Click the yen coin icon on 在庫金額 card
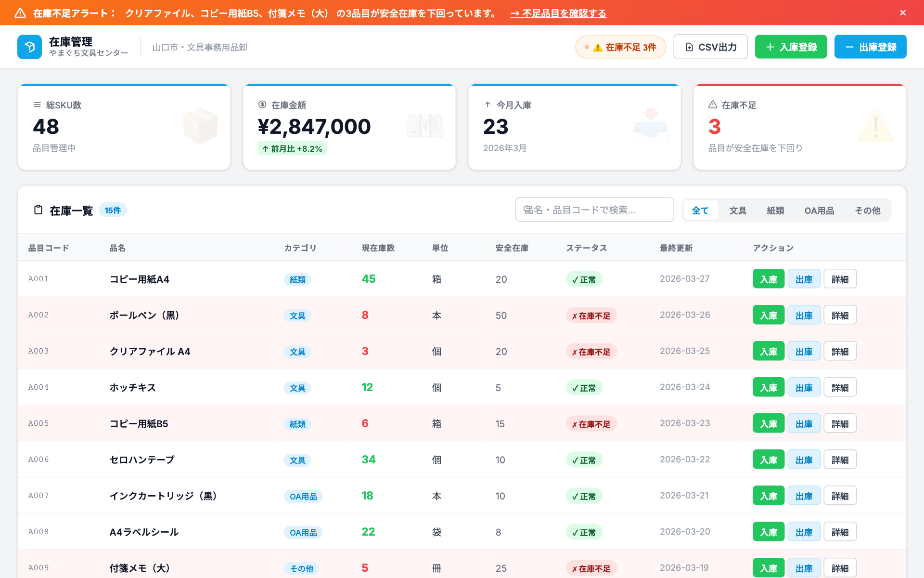This screenshot has width=924, height=578. click(x=262, y=105)
